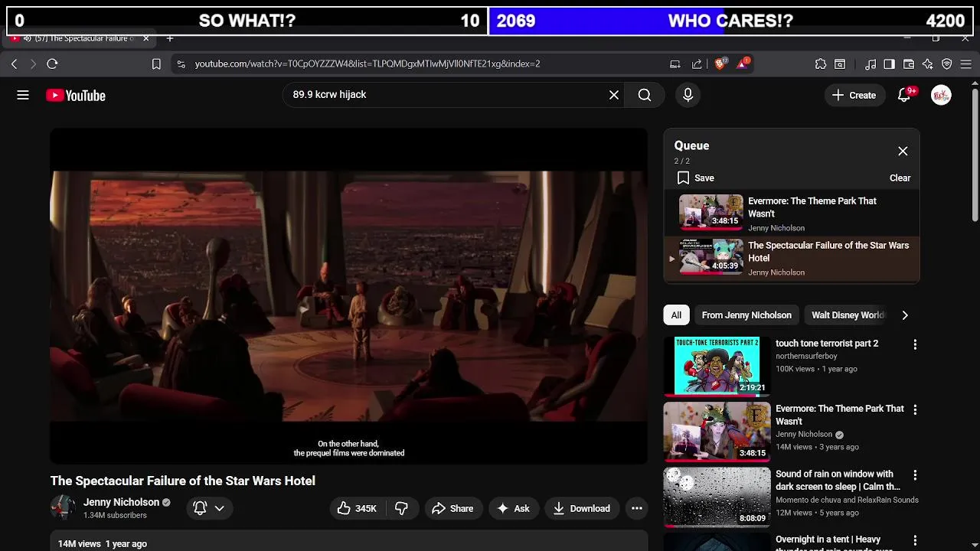Install app icon in address bar
Viewport: 980px width, 551px height.
tap(675, 64)
